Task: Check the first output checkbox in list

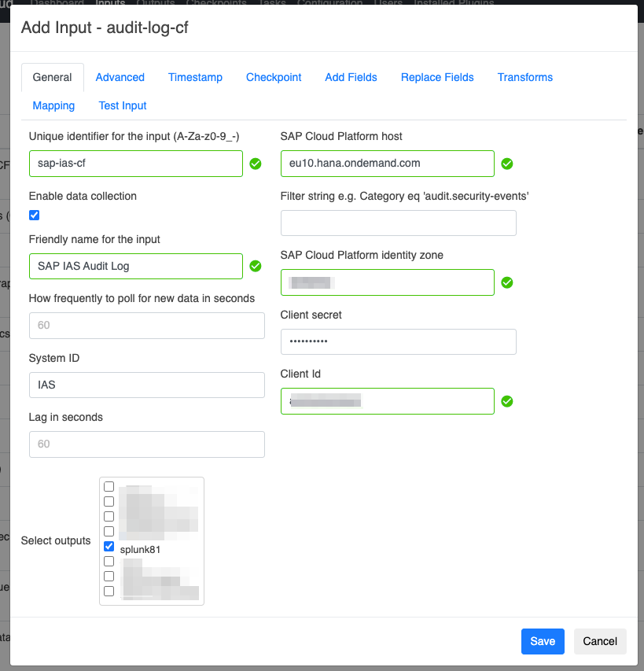Action: (109, 487)
